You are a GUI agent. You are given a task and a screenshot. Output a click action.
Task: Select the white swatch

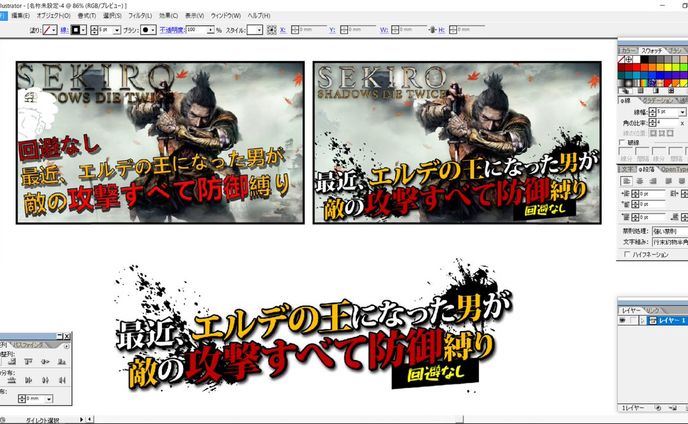coord(637,60)
